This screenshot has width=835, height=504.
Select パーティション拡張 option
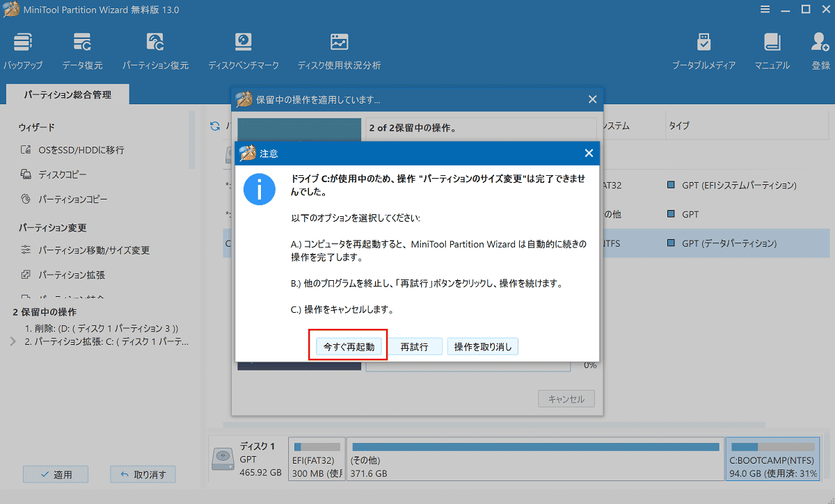pos(72,275)
